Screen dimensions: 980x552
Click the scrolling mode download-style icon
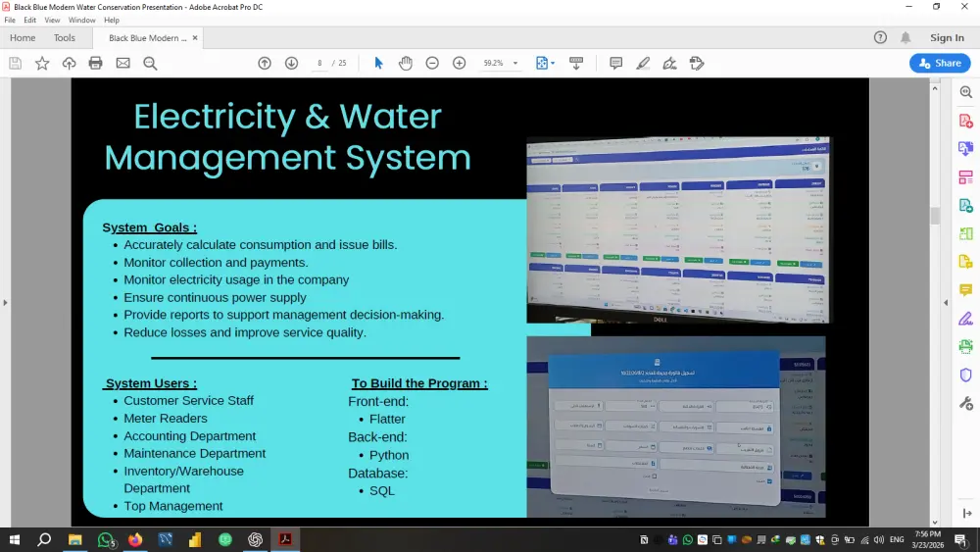[x=576, y=63]
